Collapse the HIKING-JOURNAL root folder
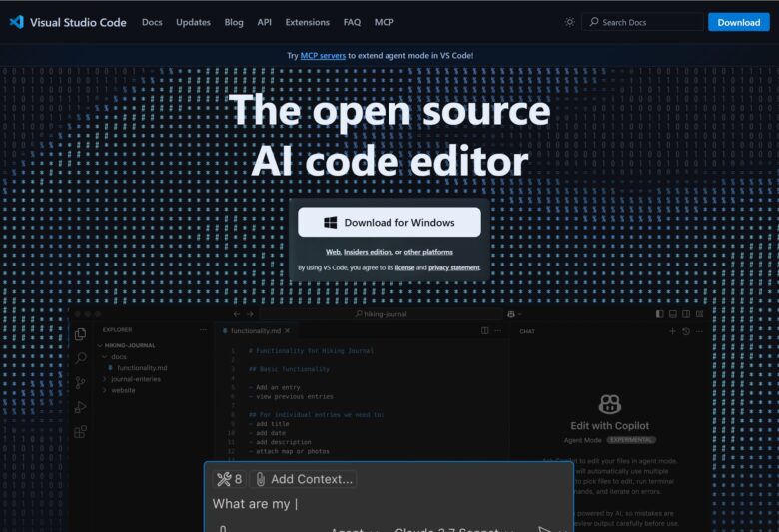The image size is (779, 532). point(100,345)
